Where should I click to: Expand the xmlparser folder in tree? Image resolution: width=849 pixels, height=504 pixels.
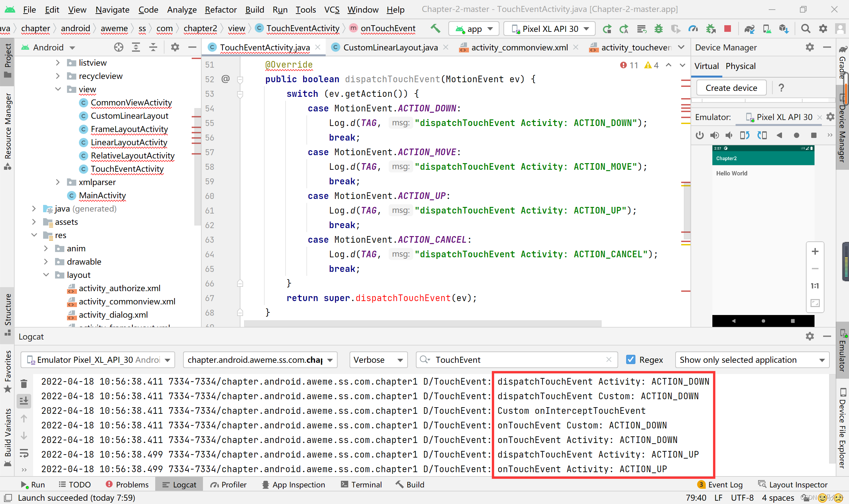pos(58,182)
